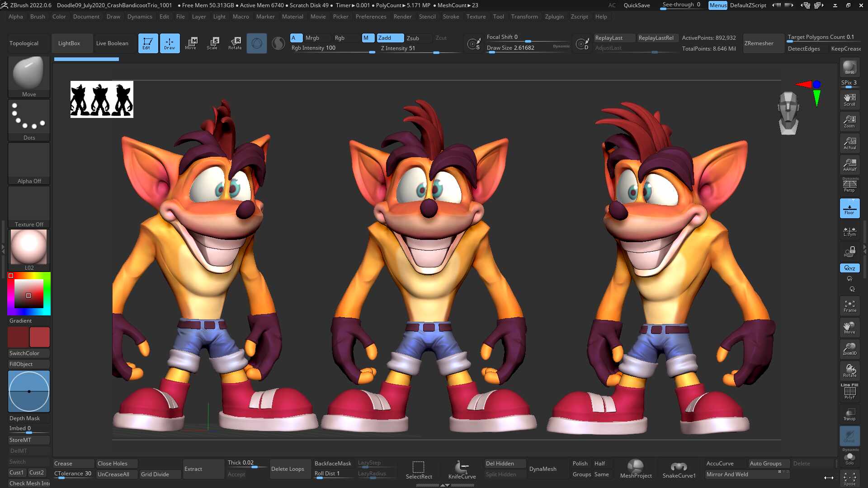Viewport: 868px width, 488px height.
Task: Click the Depth Mask circle preview
Action: tap(29, 391)
